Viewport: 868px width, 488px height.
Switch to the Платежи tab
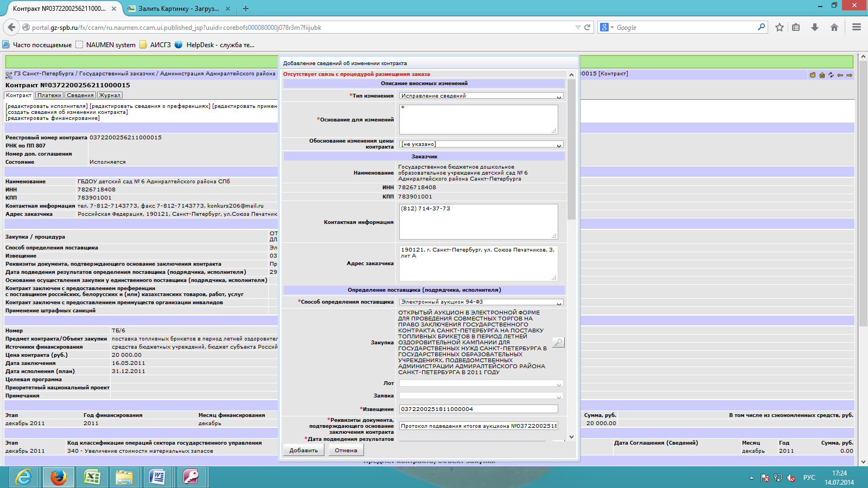(x=49, y=95)
